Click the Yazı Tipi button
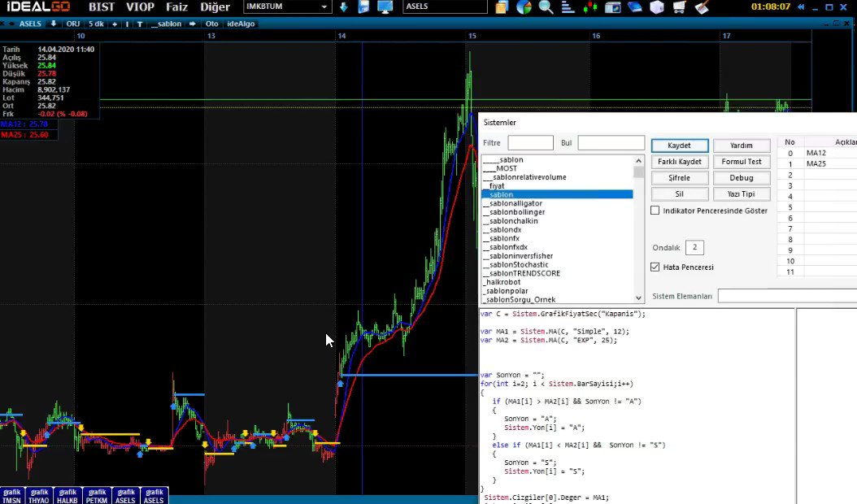The width and height of the screenshot is (857, 504). click(x=741, y=194)
